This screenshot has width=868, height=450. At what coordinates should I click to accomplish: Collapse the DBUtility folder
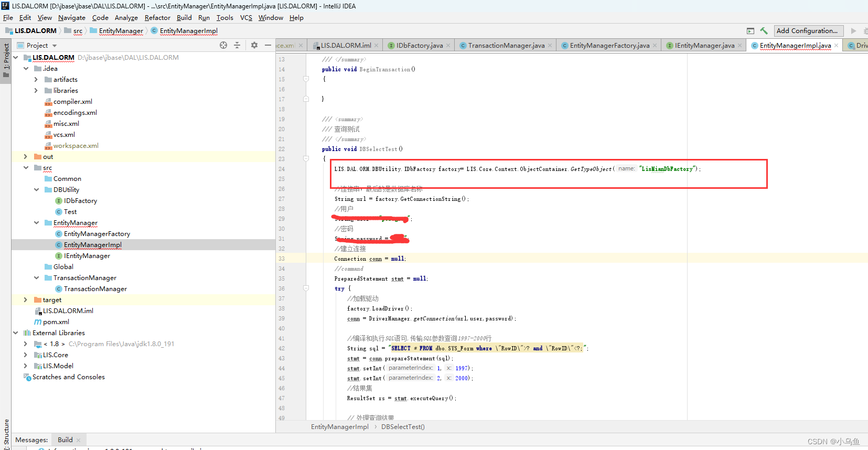pos(36,190)
